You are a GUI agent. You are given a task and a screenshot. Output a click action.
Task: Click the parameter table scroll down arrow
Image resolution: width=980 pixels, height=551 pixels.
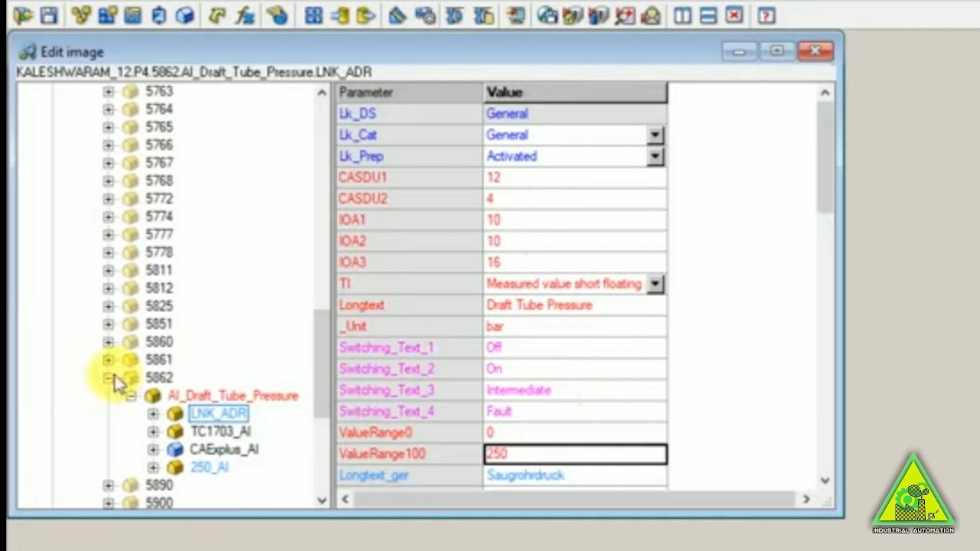pos(825,481)
